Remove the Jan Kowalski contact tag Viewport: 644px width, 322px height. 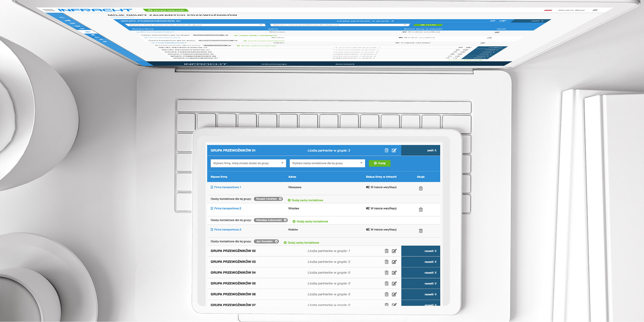coord(276,241)
